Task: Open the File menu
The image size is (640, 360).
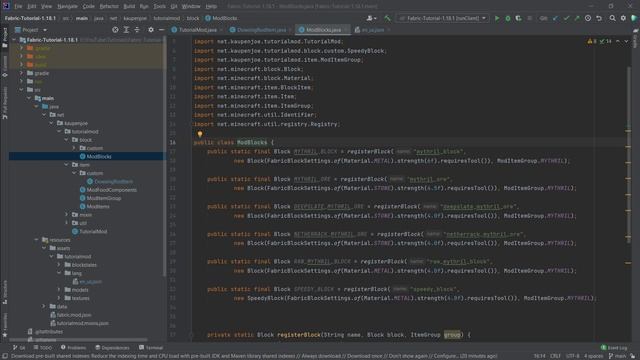Action: pyautogui.click(x=18, y=7)
